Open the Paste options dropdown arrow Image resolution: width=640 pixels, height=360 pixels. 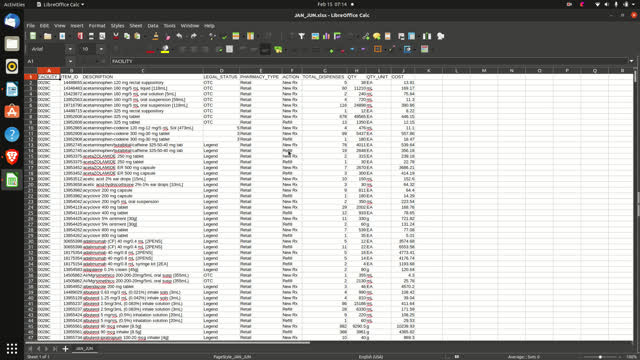click(144, 36)
